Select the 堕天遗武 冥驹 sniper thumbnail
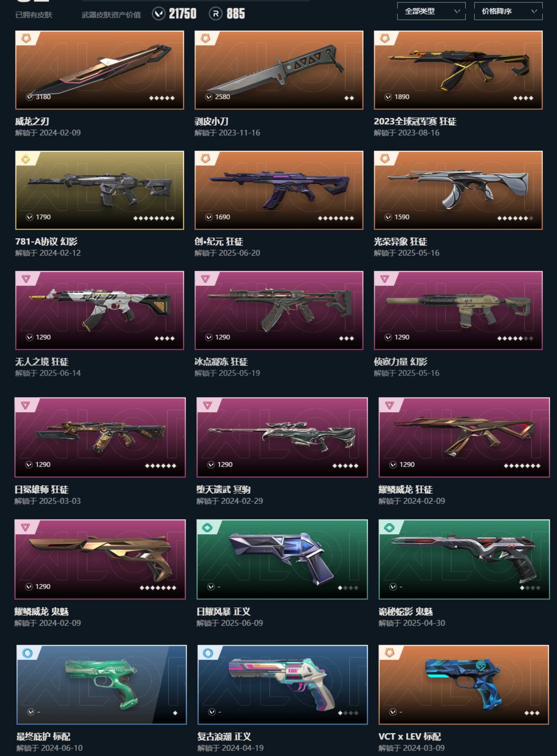This screenshot has width=557, height=756. 282,437
